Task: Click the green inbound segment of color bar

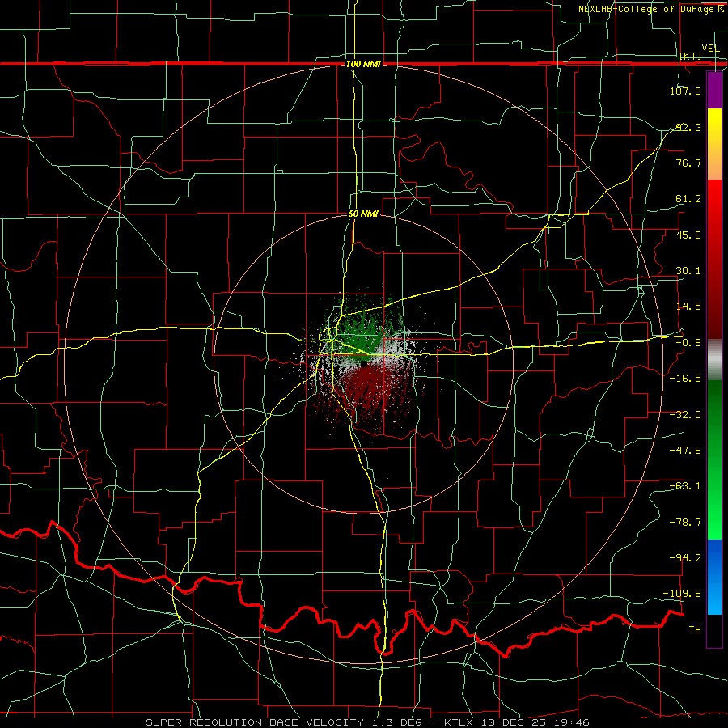Action: click(x=714, y=459)
